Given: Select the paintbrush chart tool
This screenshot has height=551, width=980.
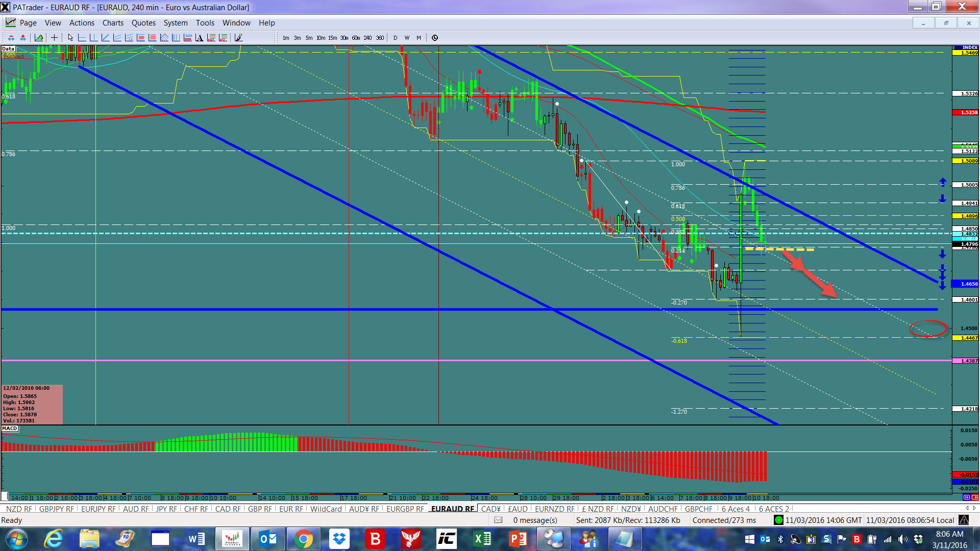Looking at the screenshot, I should coord(238,37).
